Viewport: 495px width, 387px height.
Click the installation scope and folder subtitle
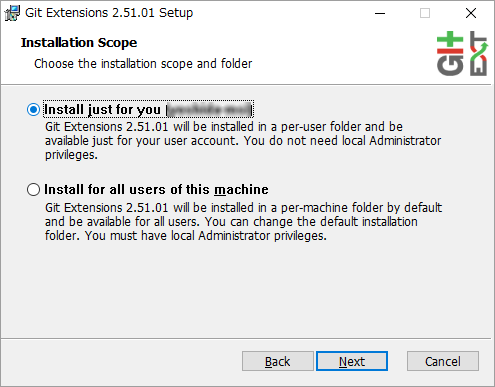(x=143, y=63)
